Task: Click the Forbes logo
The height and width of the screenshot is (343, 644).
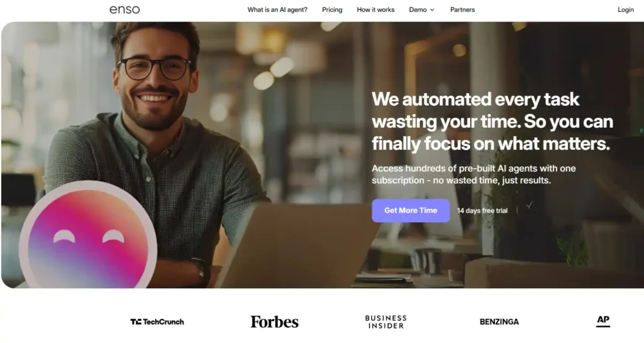Action: point(274,322)
